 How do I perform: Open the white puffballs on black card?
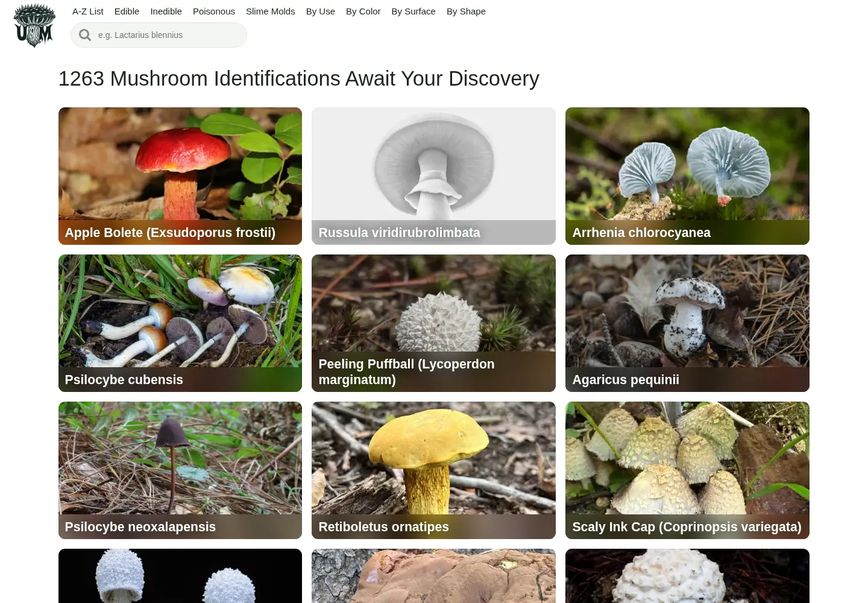180,576
